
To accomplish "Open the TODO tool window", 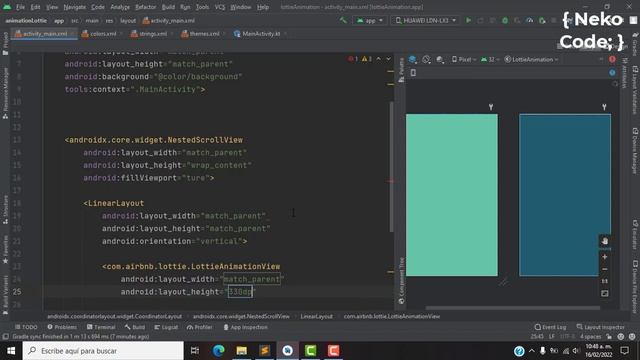I will [x=26, y=327].
